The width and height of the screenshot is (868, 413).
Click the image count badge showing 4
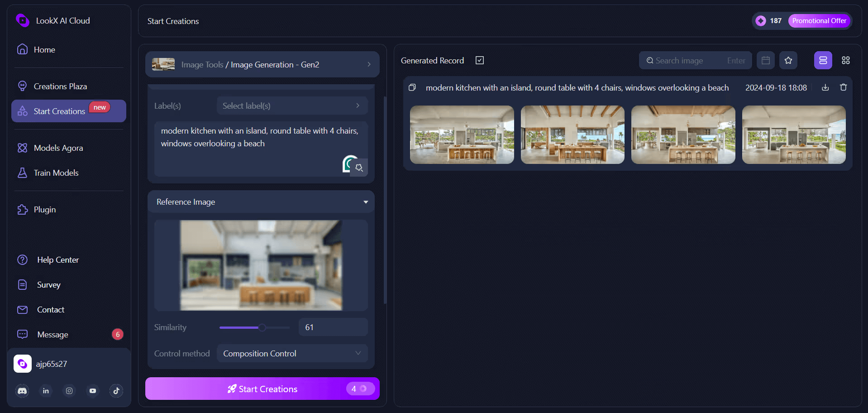pyautogui.click(x=360, y=389)
